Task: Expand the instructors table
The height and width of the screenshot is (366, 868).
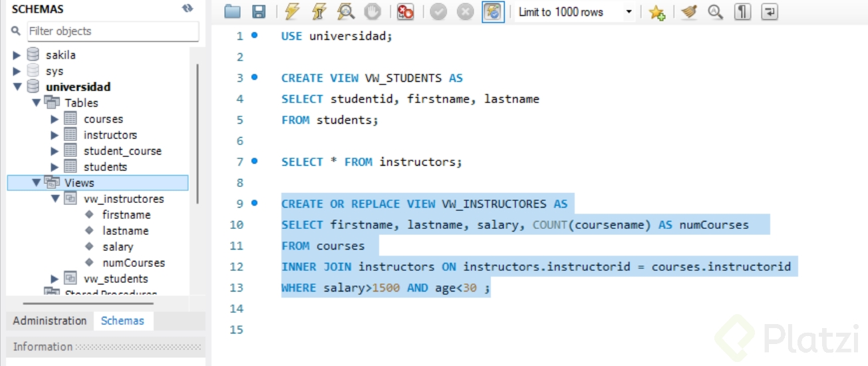Action: tap(55, 135)
